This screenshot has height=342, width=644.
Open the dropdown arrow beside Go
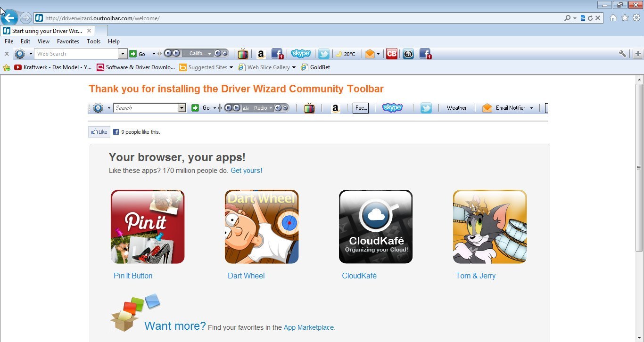(154, 54)
